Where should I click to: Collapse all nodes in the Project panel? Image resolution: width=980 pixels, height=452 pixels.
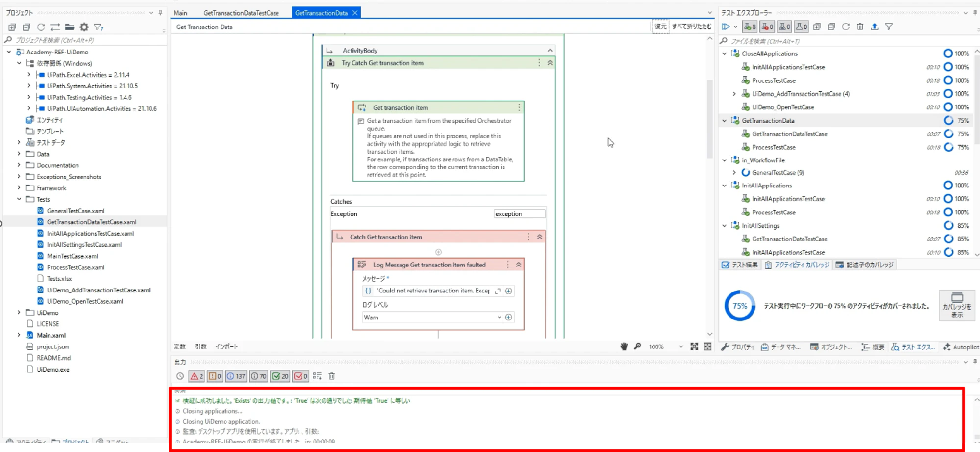(26, 27)
